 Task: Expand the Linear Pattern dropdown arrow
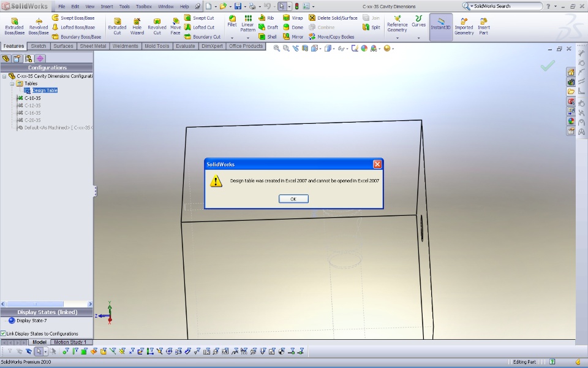[248, 38]
